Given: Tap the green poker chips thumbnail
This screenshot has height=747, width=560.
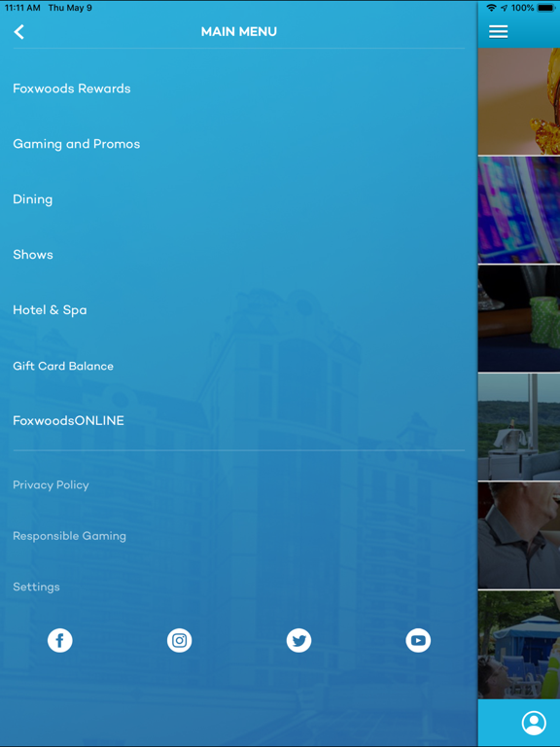Looking at the screenshot, I should (x=519, y=319).
